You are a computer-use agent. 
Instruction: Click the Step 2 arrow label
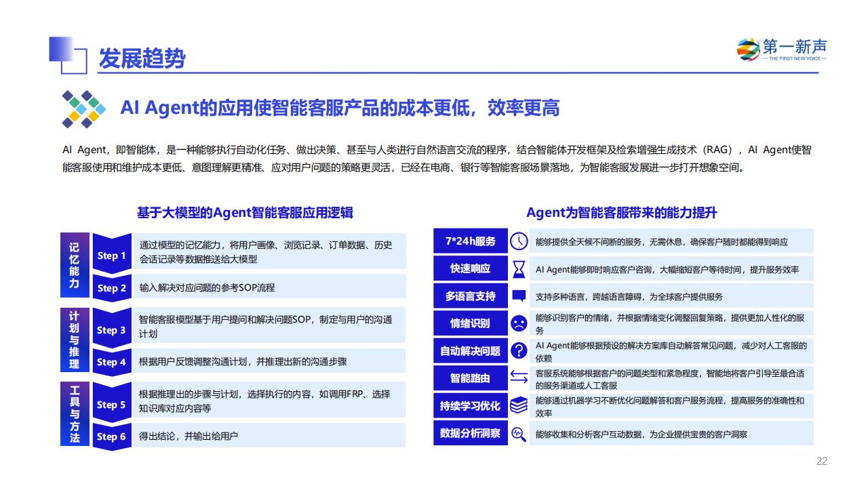tap(112, 287)
